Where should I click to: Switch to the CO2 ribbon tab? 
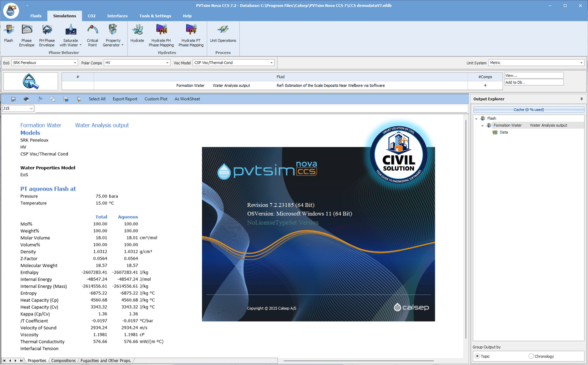91,16
